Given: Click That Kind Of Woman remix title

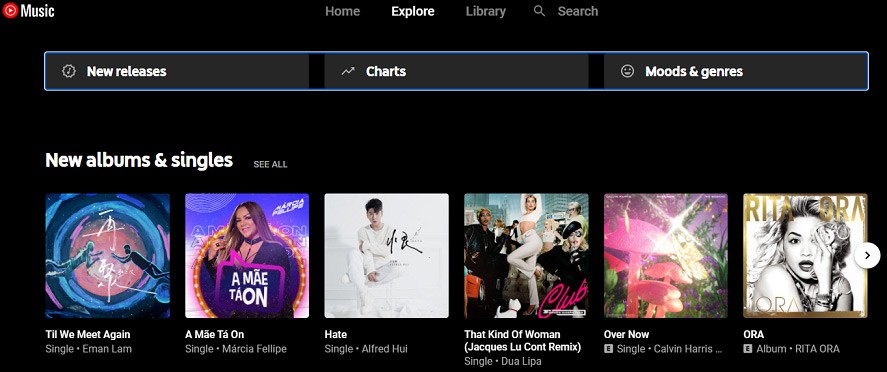Looking at the screenshot, I should pyautogui.click(x=522, y=341).
